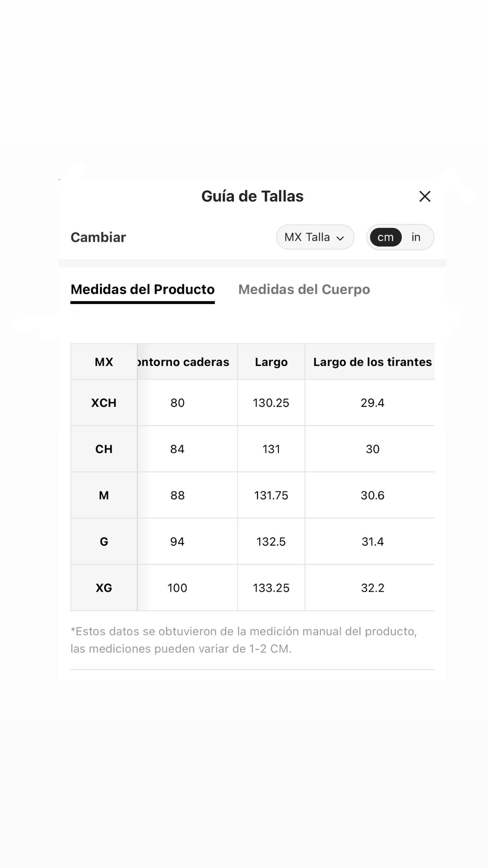Select the XG size row label

[104, 588]
